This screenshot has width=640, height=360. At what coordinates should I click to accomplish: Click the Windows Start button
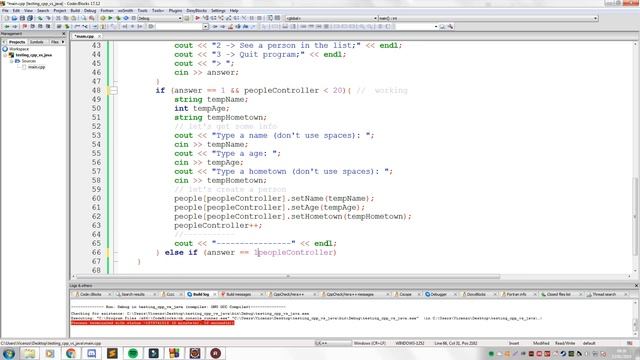(9, 353)
